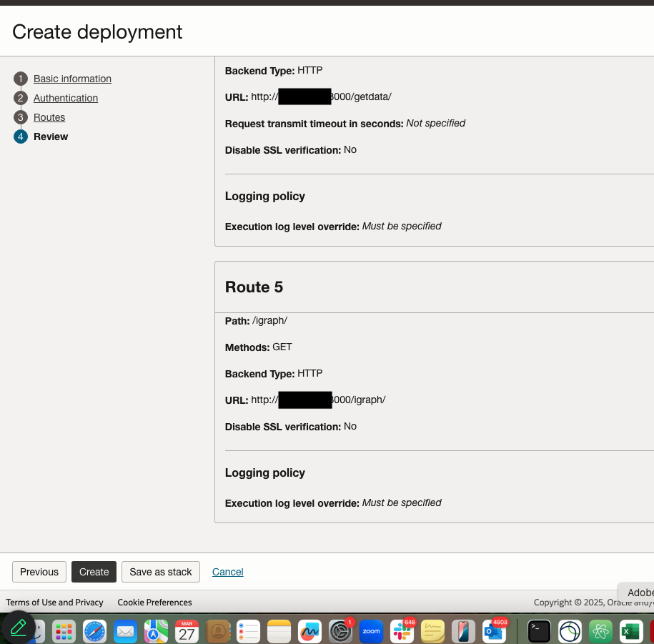Launch Safari
Image resolution: width=654 pixels, height=644 pixels.
(x=94, y=631)
